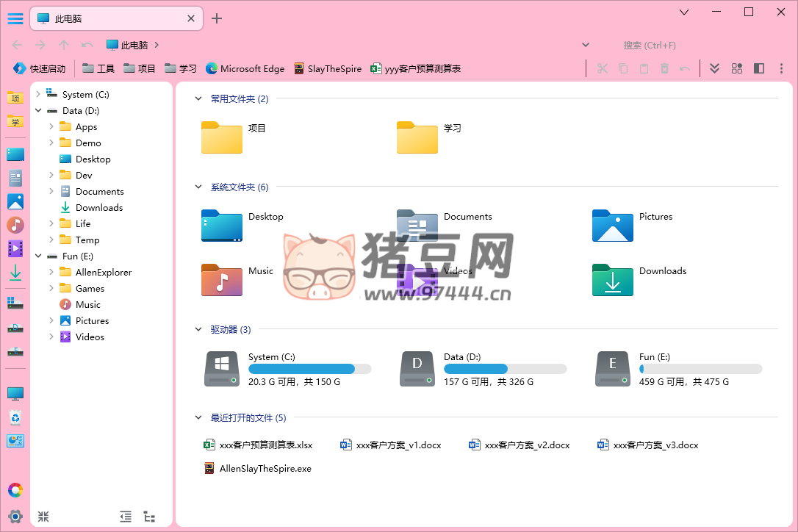The image size is (798, 532).
Task: Open the address bar history dropdown
Action: (586, 45)
